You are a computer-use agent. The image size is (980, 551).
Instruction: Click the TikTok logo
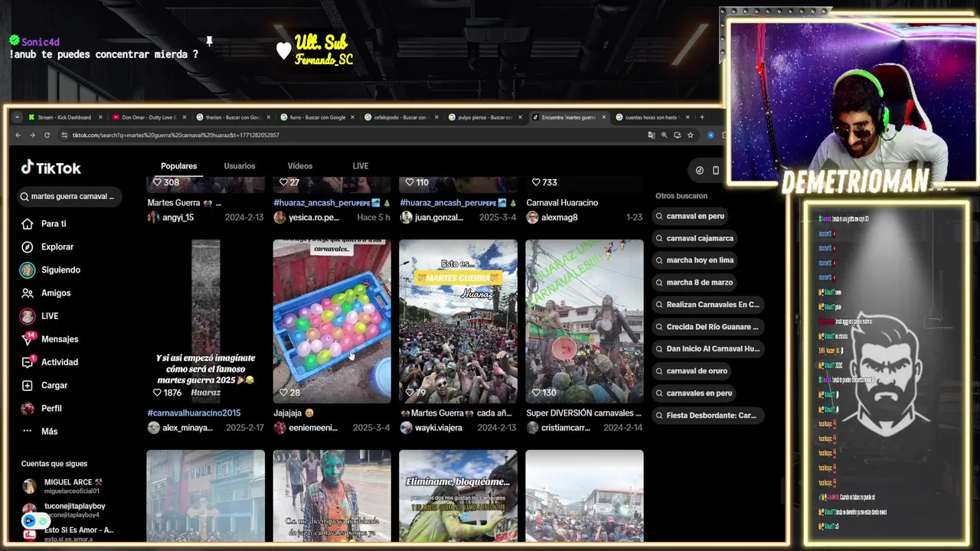[x=51, y=168]
